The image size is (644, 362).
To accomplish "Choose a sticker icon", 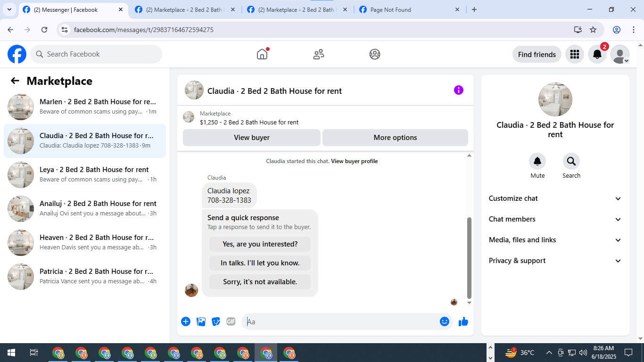I will click(216, 321).
